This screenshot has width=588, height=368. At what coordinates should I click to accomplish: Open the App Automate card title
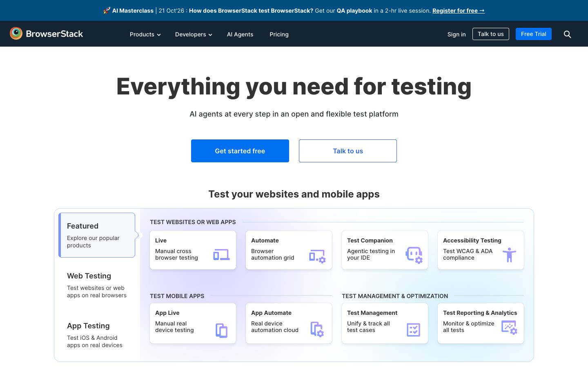point(272,313)
